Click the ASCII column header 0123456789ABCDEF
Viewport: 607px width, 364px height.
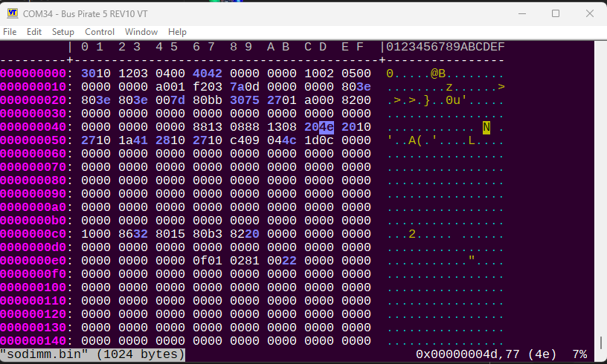[445, 47]
